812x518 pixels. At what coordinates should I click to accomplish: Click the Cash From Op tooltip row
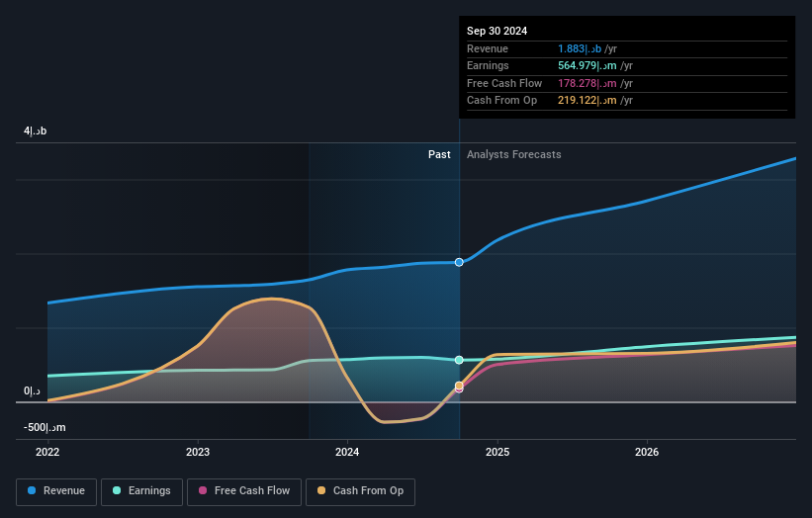(626, 101)
